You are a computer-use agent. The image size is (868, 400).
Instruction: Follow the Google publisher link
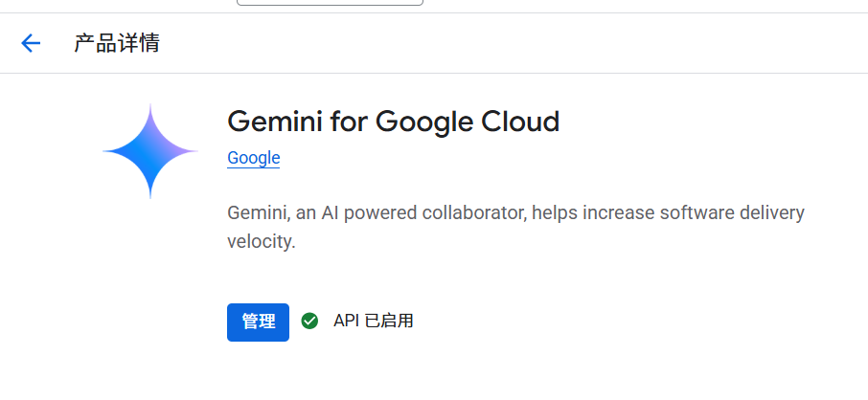pyautogui.click(x=254, y=158)
